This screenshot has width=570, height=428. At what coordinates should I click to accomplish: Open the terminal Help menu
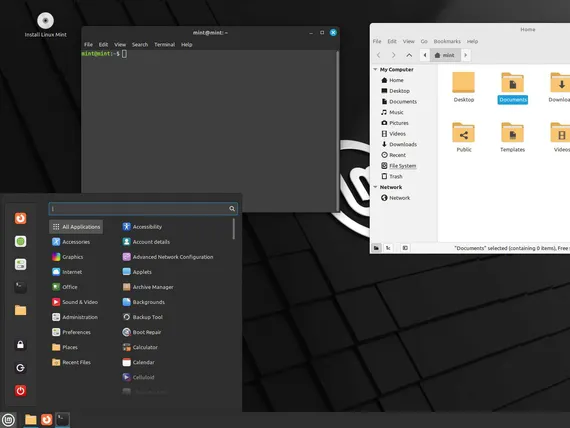click(186, 44)
